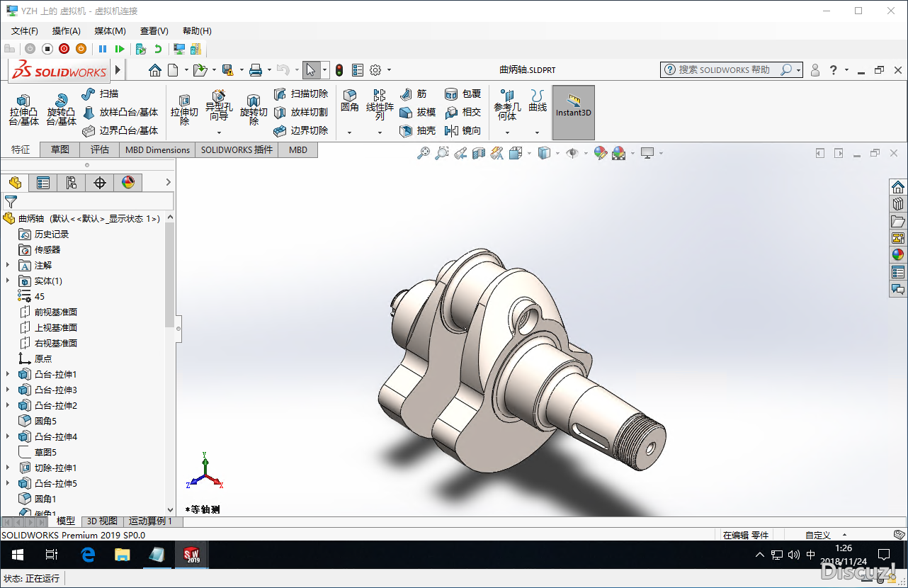Open the 曲线 curves tool
Viewport: 908px width, 588px height.
point(538,101)
